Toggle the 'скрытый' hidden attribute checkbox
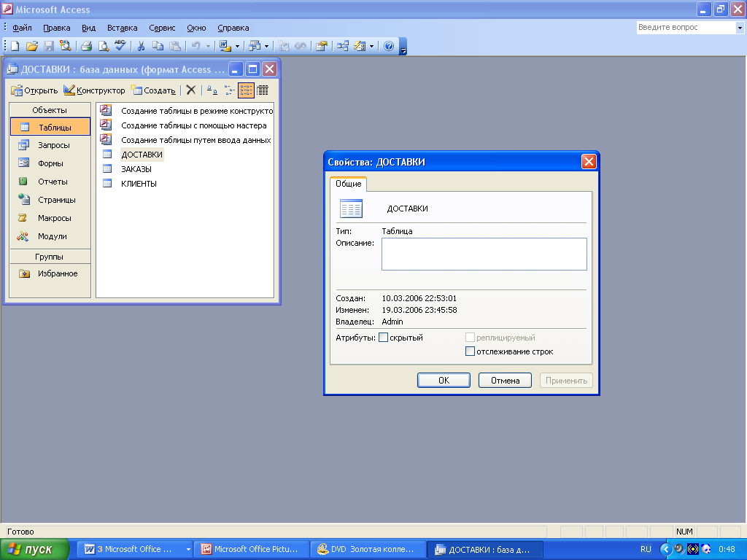Screen dimensions: 747x560 point(383,338)
